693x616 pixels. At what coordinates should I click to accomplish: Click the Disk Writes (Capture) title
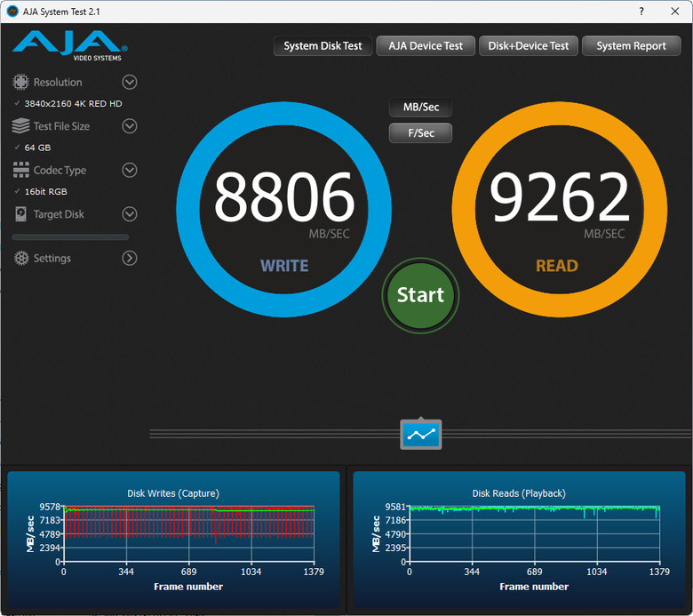tap(173, 493)
